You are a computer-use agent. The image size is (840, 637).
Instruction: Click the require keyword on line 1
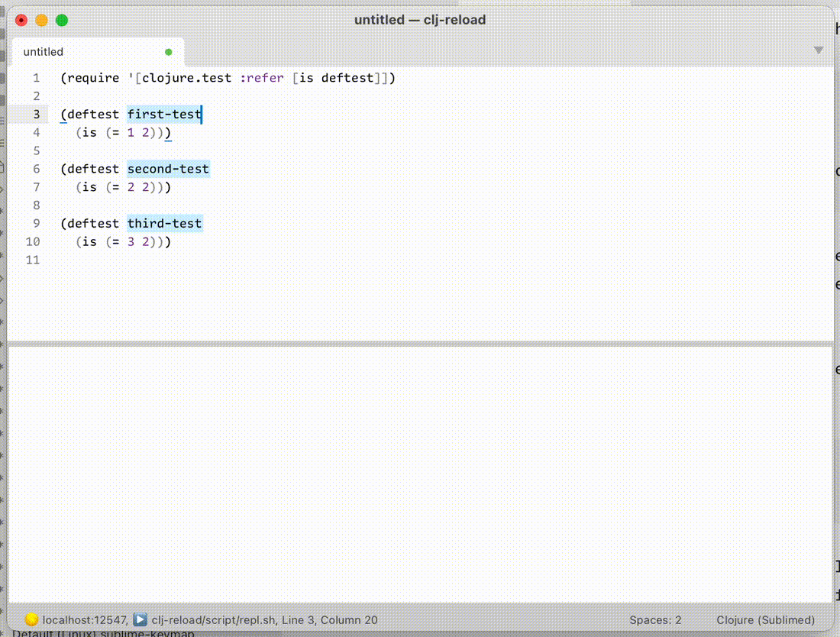(x=93, y=78)
